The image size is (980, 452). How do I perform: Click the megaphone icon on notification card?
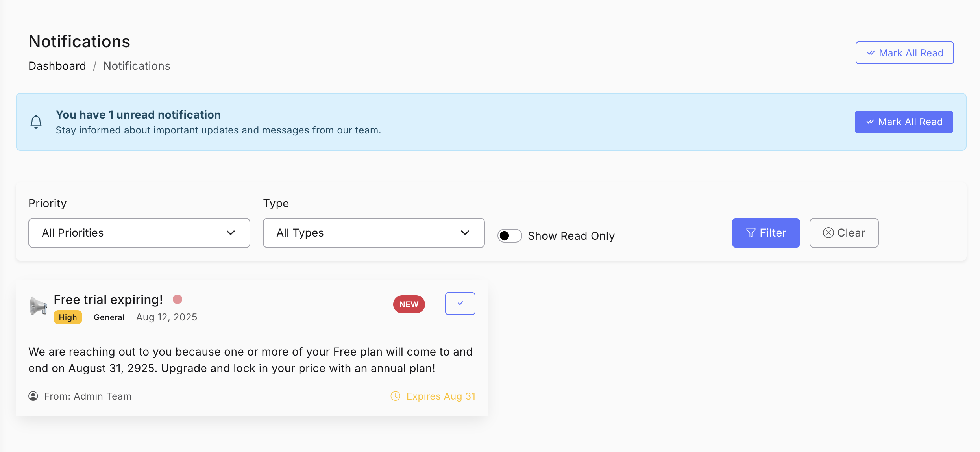click(38, 306)
